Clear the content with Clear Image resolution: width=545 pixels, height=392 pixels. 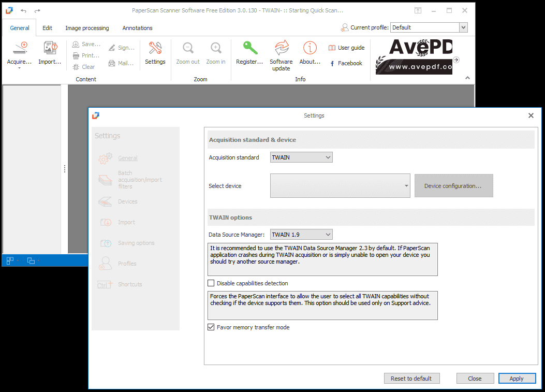coord(84,67)
